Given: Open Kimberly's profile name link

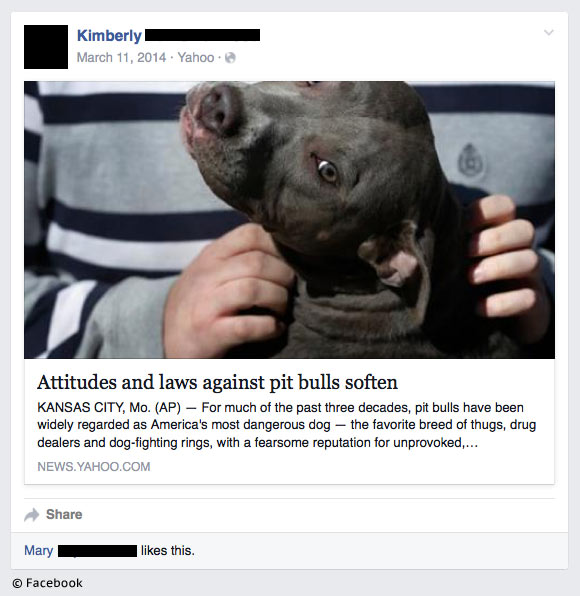Looking at the screenshot, I should pyautogui.click(x=109, y=35).
